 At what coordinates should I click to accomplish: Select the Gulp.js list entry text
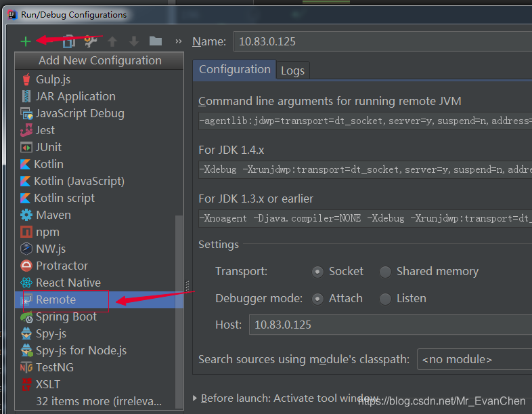[53, 79]
